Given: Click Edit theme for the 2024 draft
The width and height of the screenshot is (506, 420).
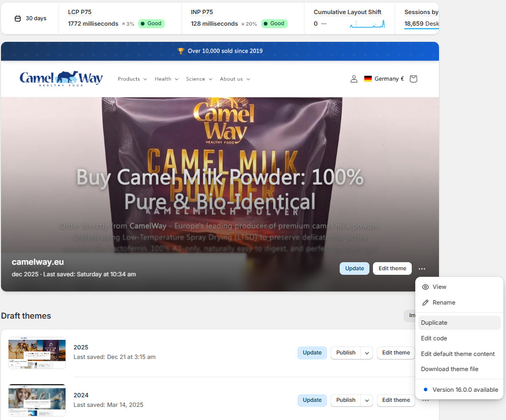Looking at the screenshot, I should pos(396,400).
